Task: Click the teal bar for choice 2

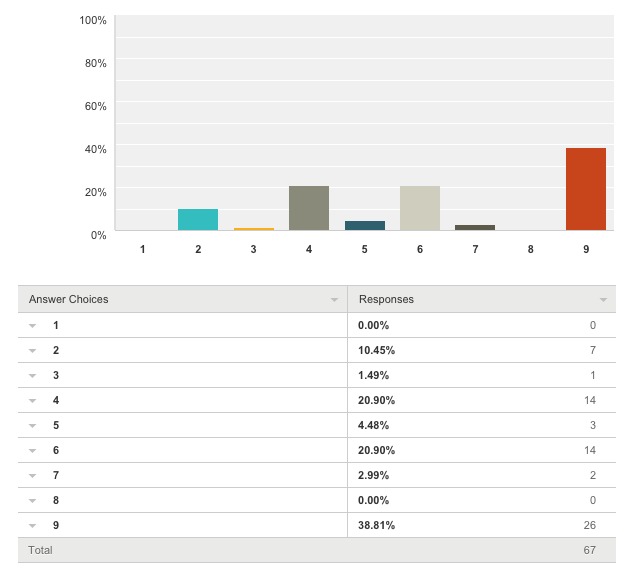Action: (x=198, y=220)
